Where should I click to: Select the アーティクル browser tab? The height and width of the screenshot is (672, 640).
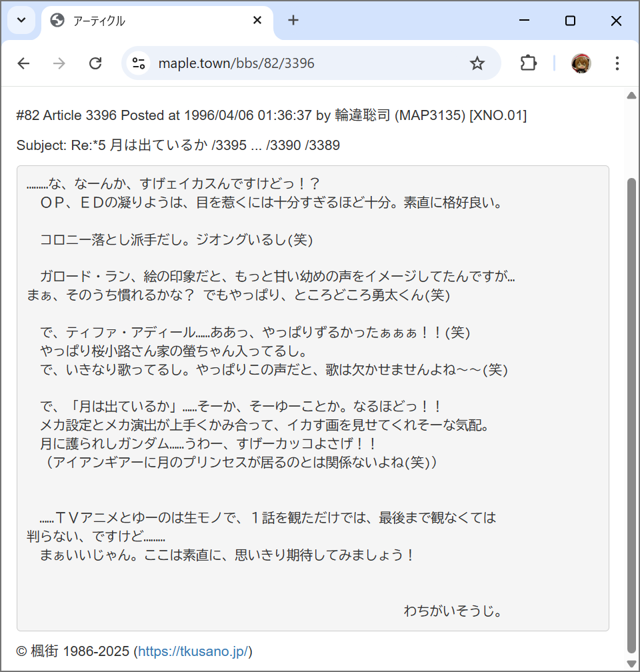click(147, 21)
